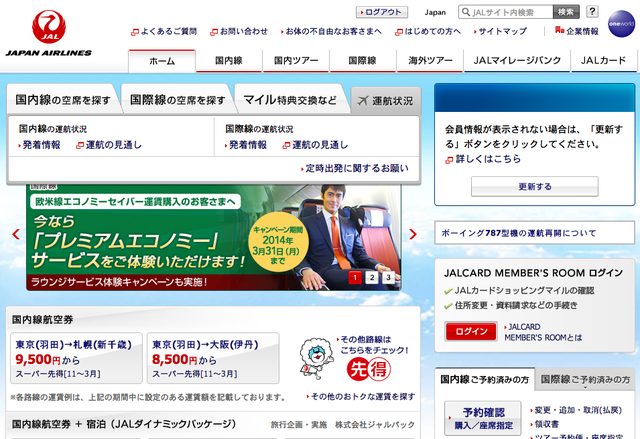Open JALCARD MEMBER'S ROOMとは link
Viewport: 640px width, 439px height.
pyautogui.click(x=543, y=332)
